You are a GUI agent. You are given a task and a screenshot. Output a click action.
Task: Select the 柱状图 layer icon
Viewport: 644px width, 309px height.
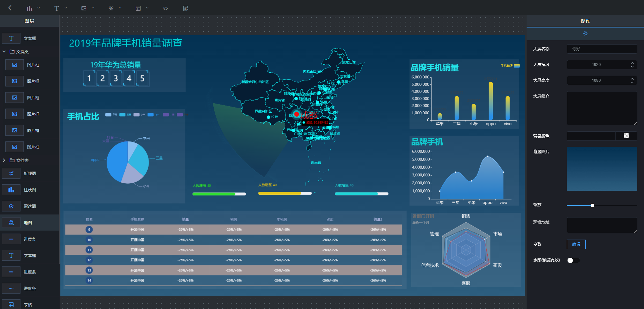(11, 190)
